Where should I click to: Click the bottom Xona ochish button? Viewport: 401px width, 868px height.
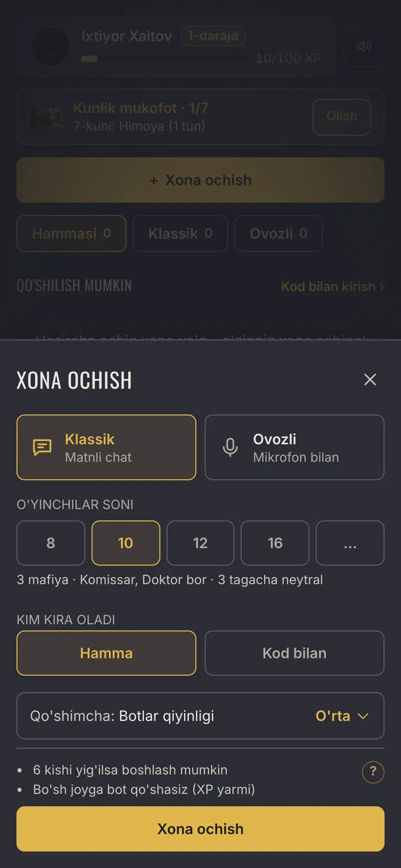tap(200, 829)
